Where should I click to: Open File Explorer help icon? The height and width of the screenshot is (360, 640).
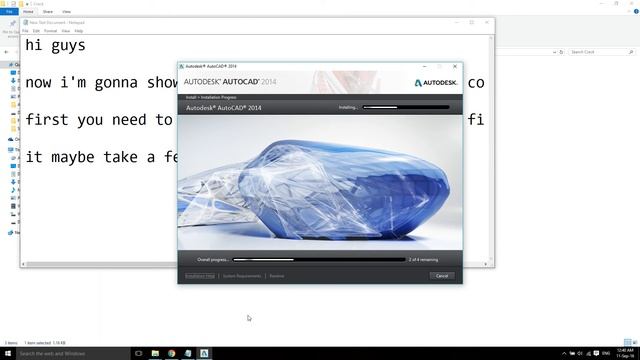click(636, 11)
